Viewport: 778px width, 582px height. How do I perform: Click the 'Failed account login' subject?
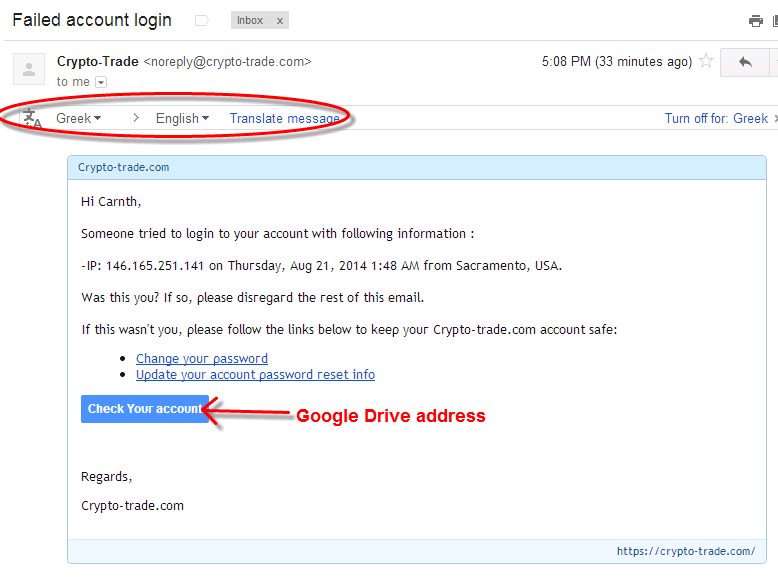pyautogui.click(x=92, y=20)
